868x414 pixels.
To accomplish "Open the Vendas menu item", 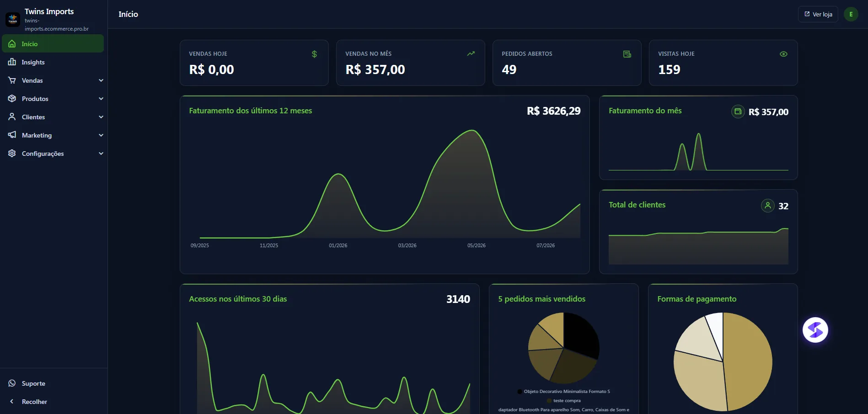I will tap(53, 80).
